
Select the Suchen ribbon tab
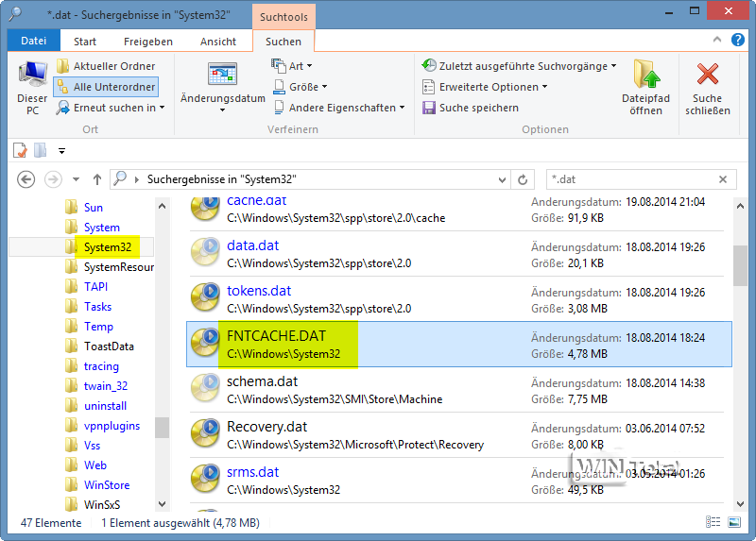click(283, 42)
